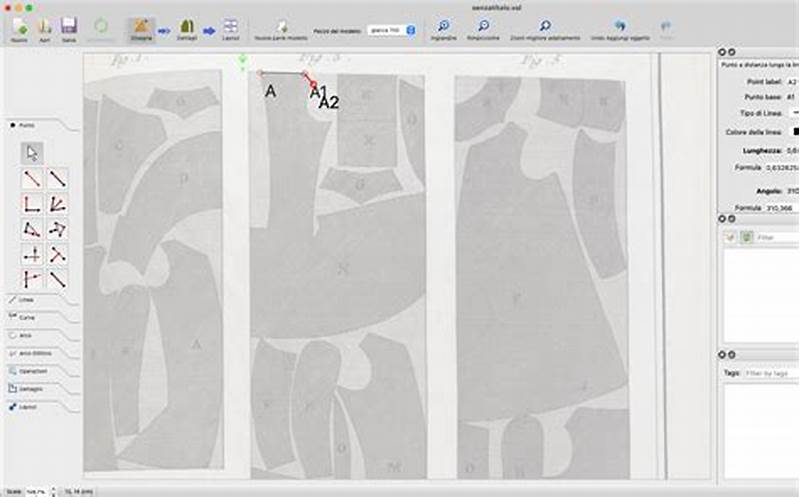Click first icon left of Filter field
The width and height of the screenshot is (800, 497).
point(731,237)
